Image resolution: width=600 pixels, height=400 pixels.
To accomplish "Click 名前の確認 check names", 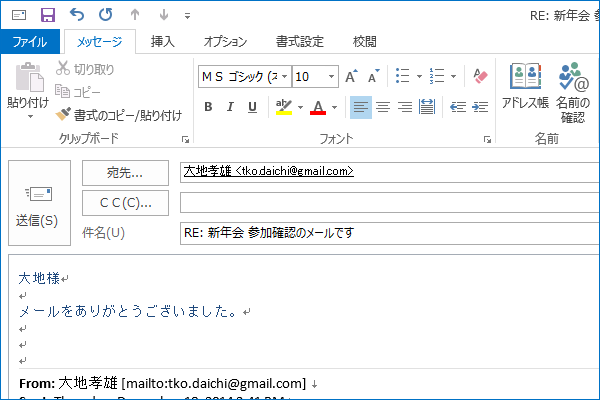I will pos(573,93).
